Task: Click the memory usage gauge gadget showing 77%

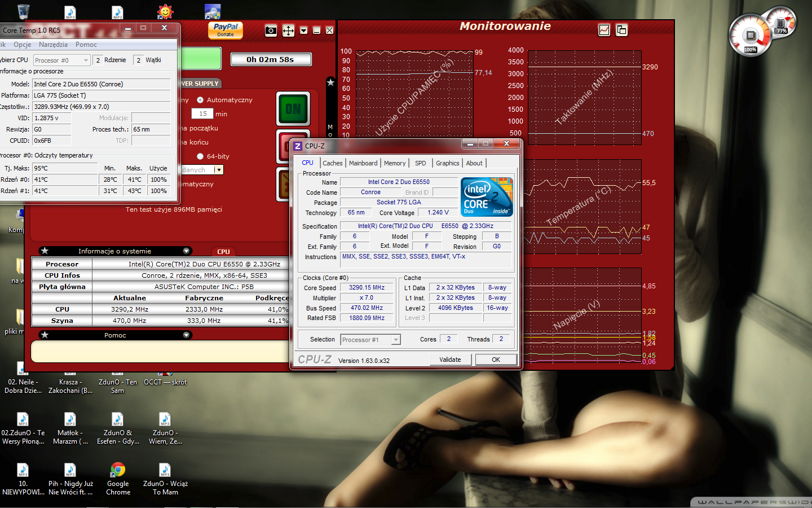Action: coord(782,24)
